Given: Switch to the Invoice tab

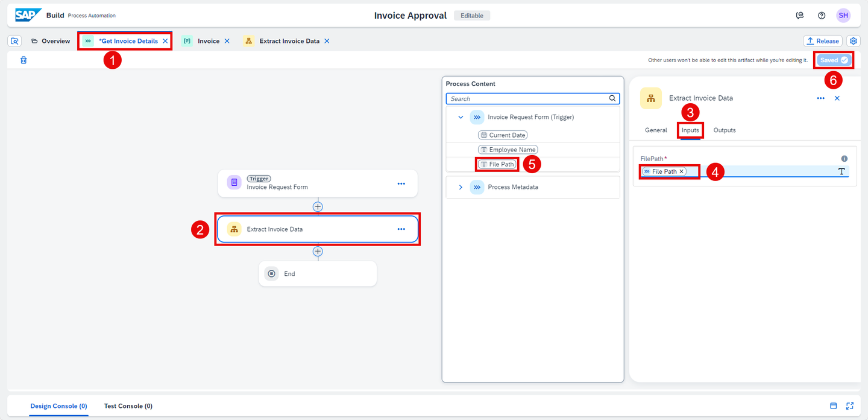Looking at the screenshot, I should 209,41.
